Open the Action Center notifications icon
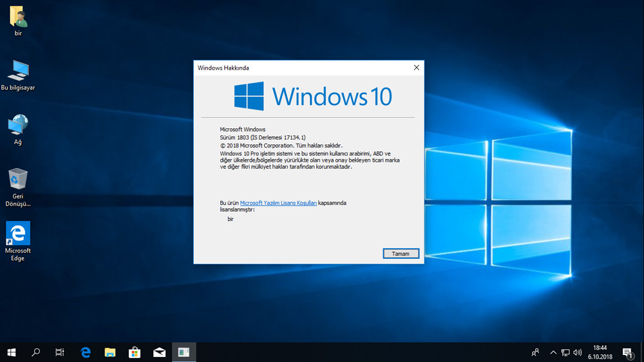The image size is (644, 362). coord(627,352)
